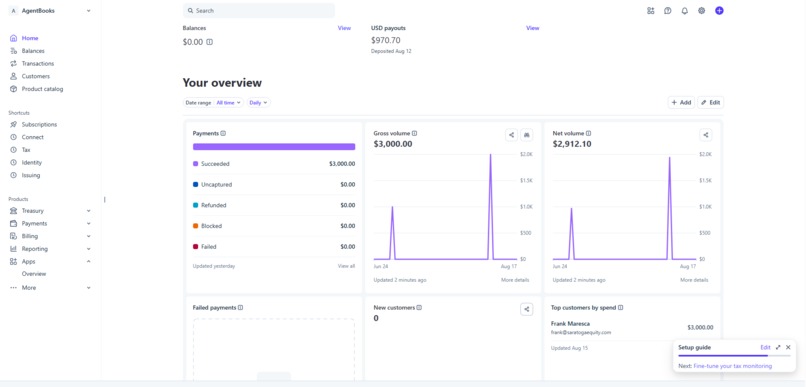The height and width of the screenshot is (387, 806).
Task: Click the Uncaptured blue color swatch
Action: (196, 185)
